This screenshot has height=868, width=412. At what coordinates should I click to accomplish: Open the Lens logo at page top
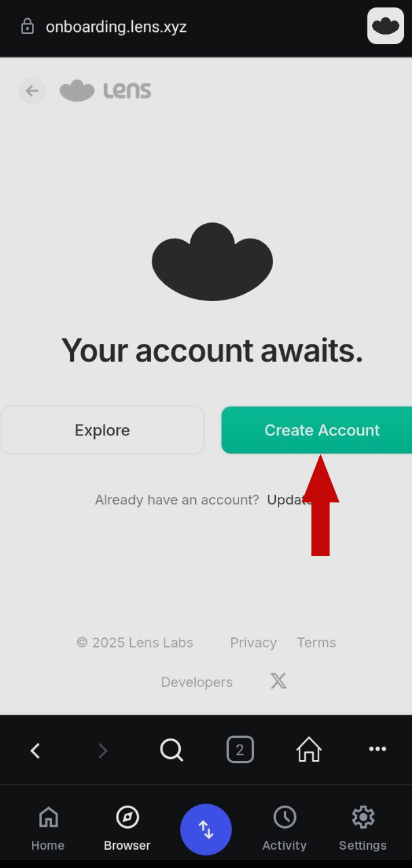(105, 91)
